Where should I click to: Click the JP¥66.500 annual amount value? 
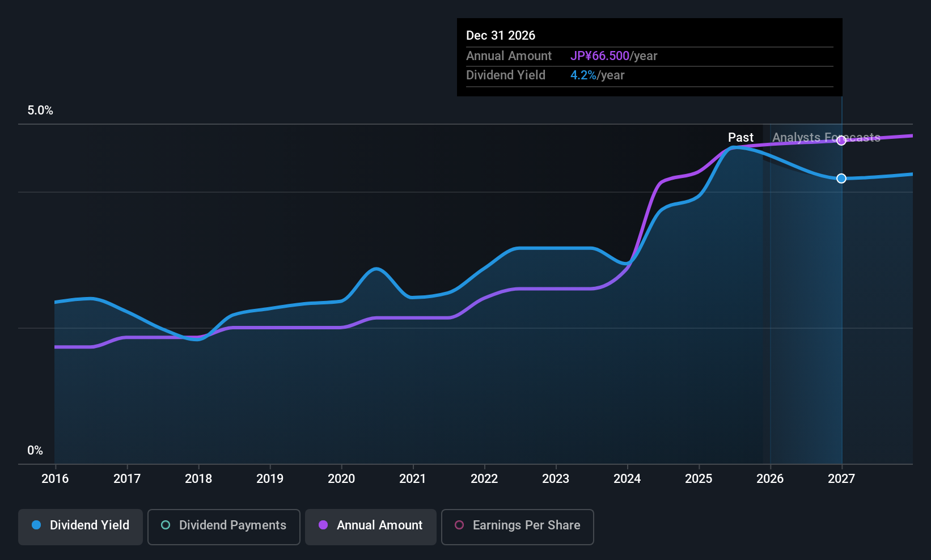[x=600, y=56]
